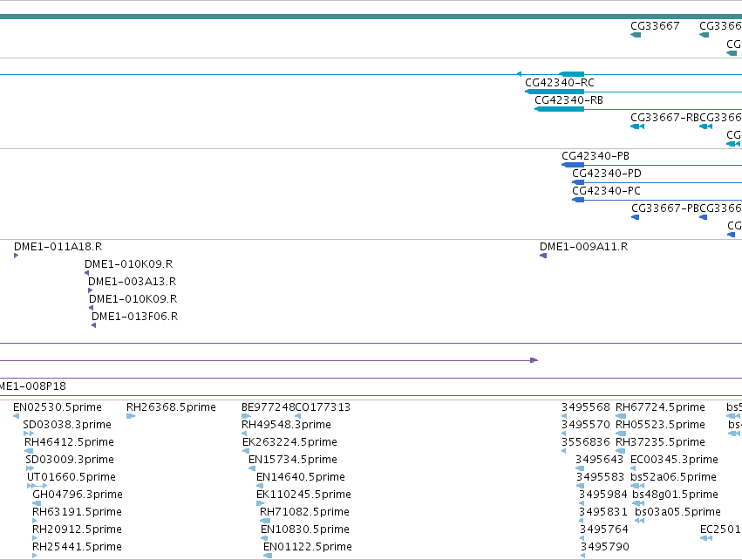Screen dimensions: 742x560
Task: Click the CG33667-RB transcript label
Action: [665, 118]
